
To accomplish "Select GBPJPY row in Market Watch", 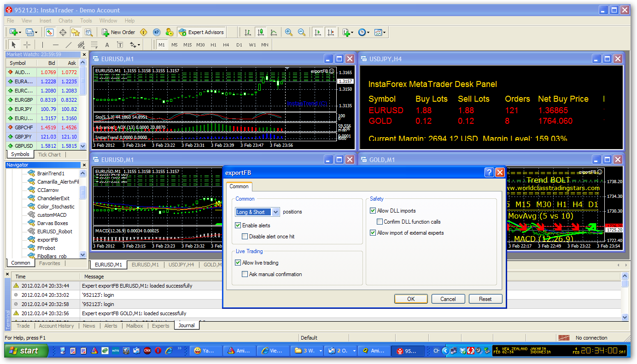I will (42, 137).
